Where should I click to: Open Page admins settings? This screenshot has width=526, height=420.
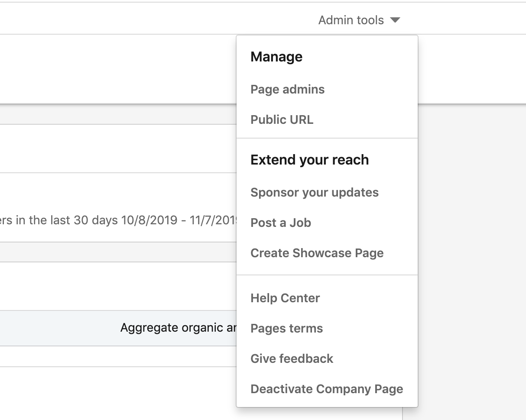click(287, 90)
